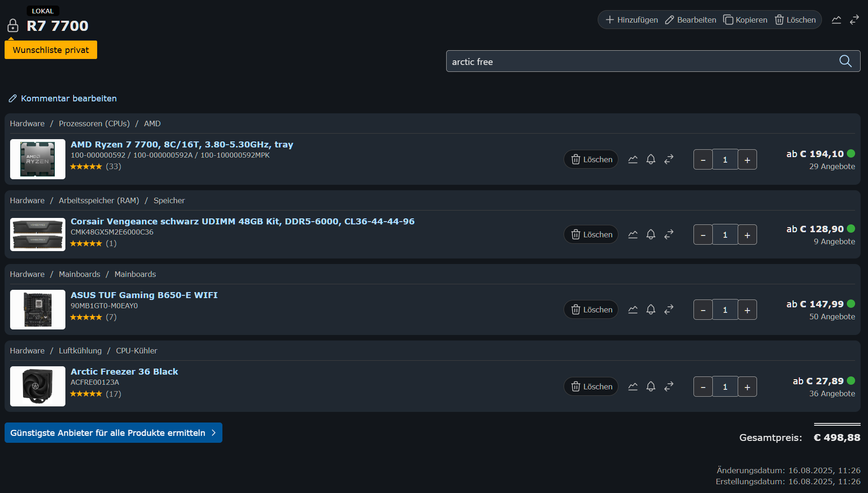This screenshot has width=868, height=493.
Task: Click the ab € 27,89 price
Action: coord(818,381)
